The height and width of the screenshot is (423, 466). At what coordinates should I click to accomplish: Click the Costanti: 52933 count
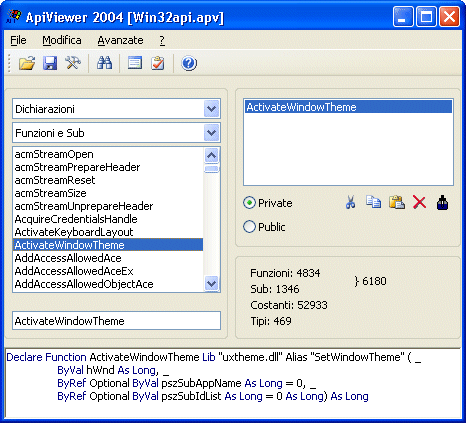click(x=289, y=305)
